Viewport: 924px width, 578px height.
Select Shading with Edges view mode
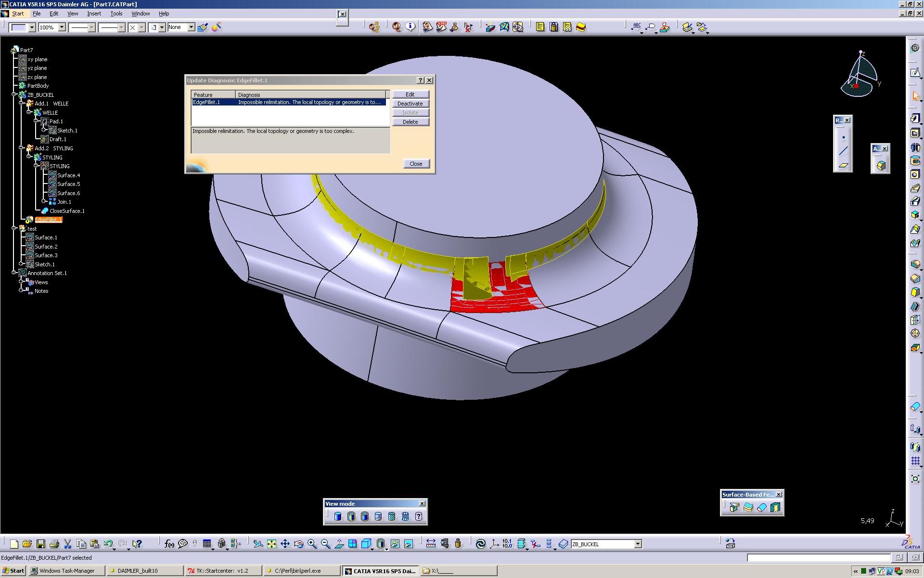point(351,516)
